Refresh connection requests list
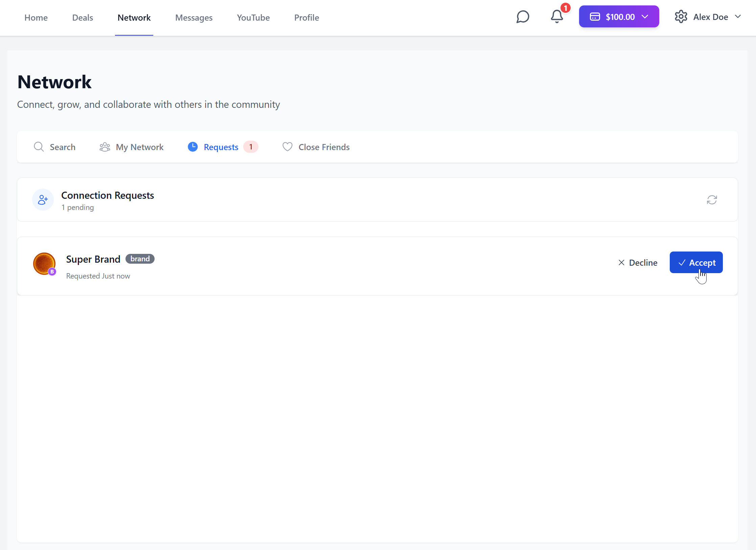 click(712, 200)
